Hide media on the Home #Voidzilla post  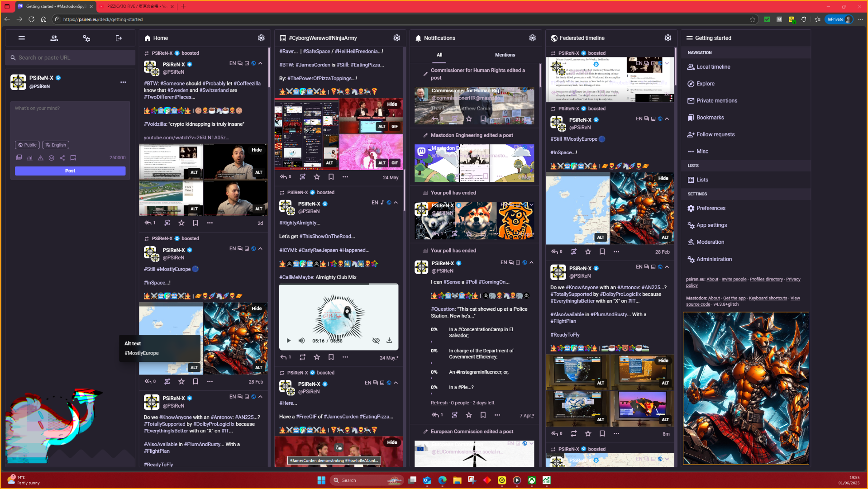[257, 150]
